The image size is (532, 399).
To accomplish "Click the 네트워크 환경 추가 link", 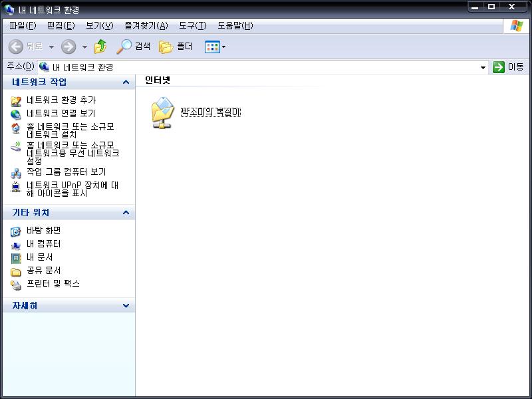I will point(61,100).
